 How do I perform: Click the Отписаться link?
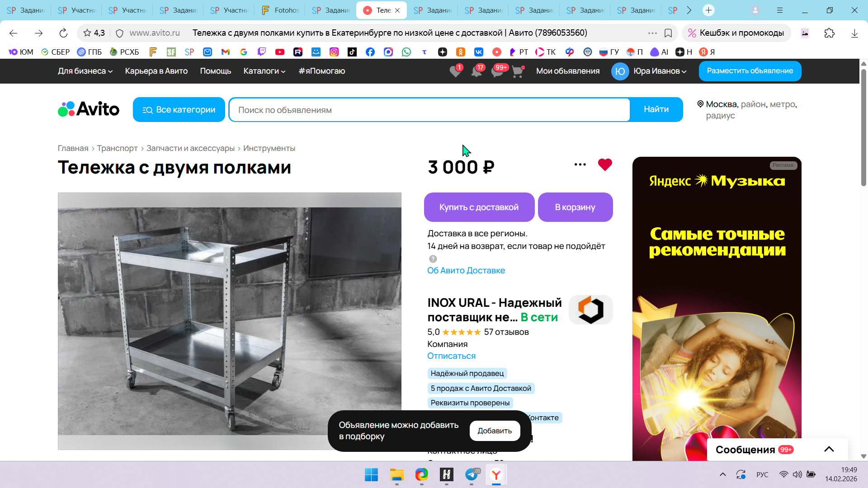[x=451, y=356]
